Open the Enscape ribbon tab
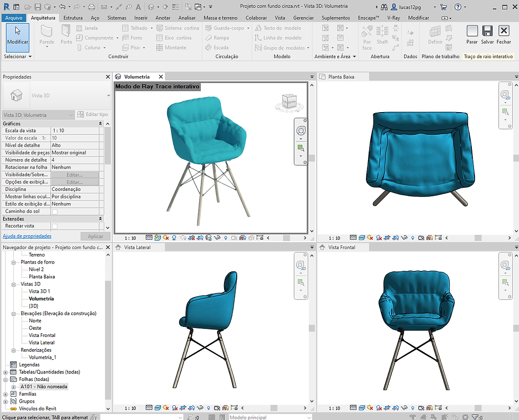The width and height of the screenshot is (519, 420). coord(369,18)
